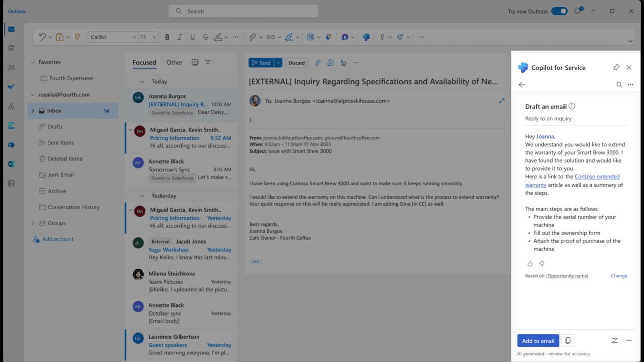The width and height of the screenshot is (644, 362).
Task: Click the Change link in Copilot pane
Action: click(619, 276)
